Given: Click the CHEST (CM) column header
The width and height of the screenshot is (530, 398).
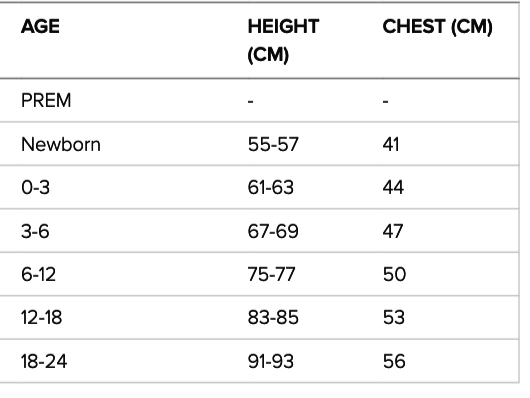Looking at the screenshot, I should coord(437,26).
